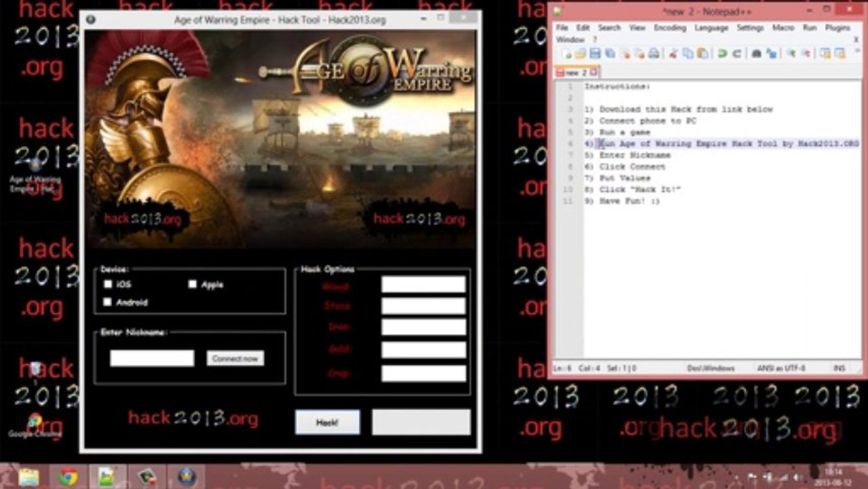Click the Save All icon in Notepad++
This screenshot has width=868, height=489.
point(610,54)
